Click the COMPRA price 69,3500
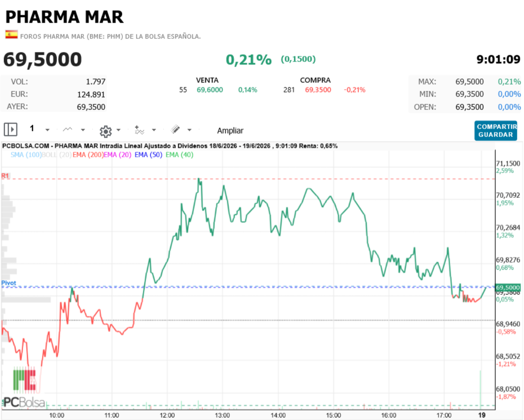The height and width of the screenshot is (420, 524). 318,90
